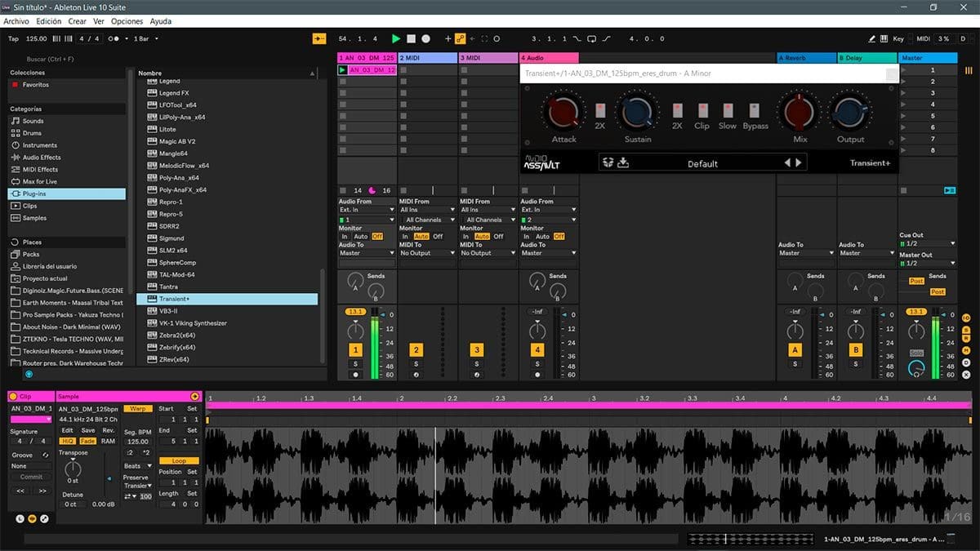Click the Edit button in Sample panel
The width and height of the screenshot is (980, 551).
coord(68,430)
